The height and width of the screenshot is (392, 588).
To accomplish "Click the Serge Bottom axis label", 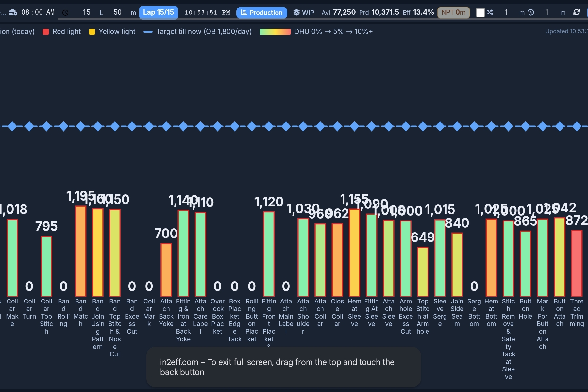I will click(x=474, y=313).
